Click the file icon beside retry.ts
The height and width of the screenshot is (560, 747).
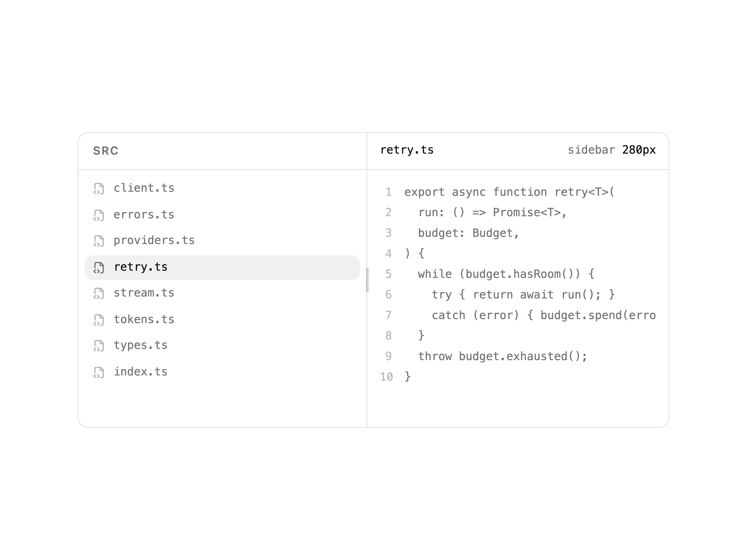(x=99, y=268)
